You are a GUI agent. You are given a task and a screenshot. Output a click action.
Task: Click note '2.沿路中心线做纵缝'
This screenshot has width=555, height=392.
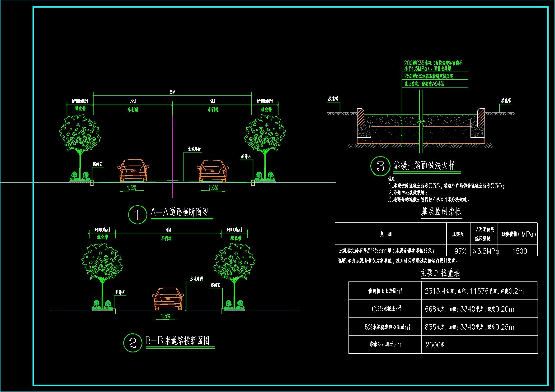click(408, 193)
